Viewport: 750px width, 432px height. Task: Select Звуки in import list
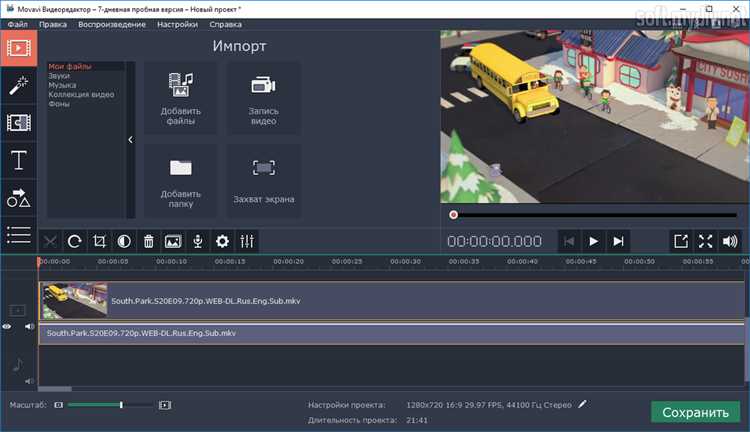click(59, 76)
